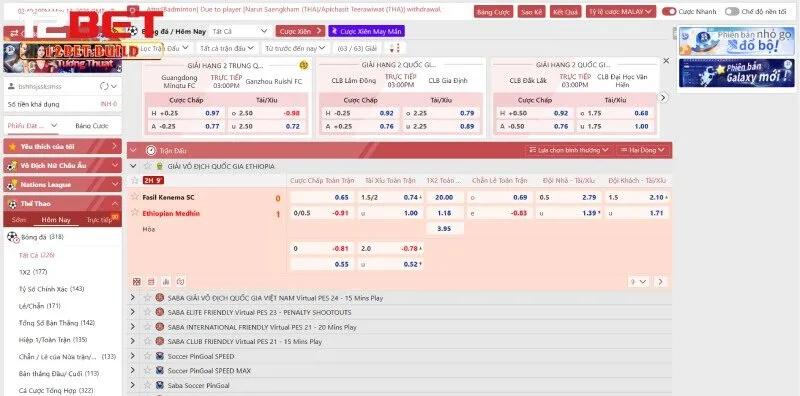
Task: Open the grid view icon under Ethiopia match
Action: point(137,281)
